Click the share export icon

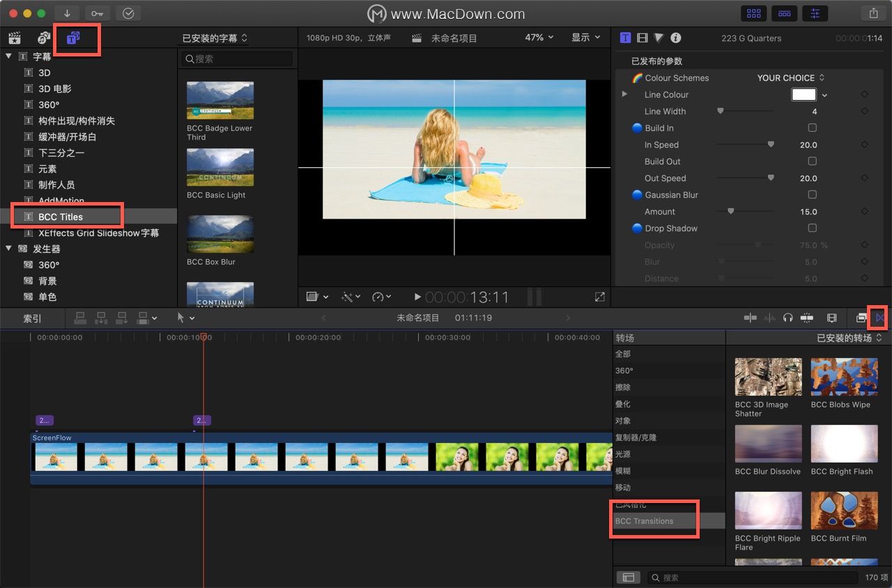click(x=873, y=13)
